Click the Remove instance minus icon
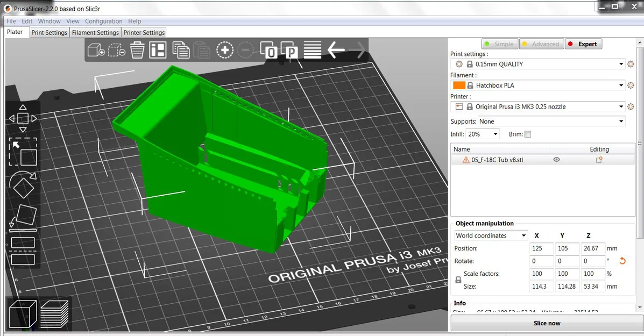 (246, 50)
